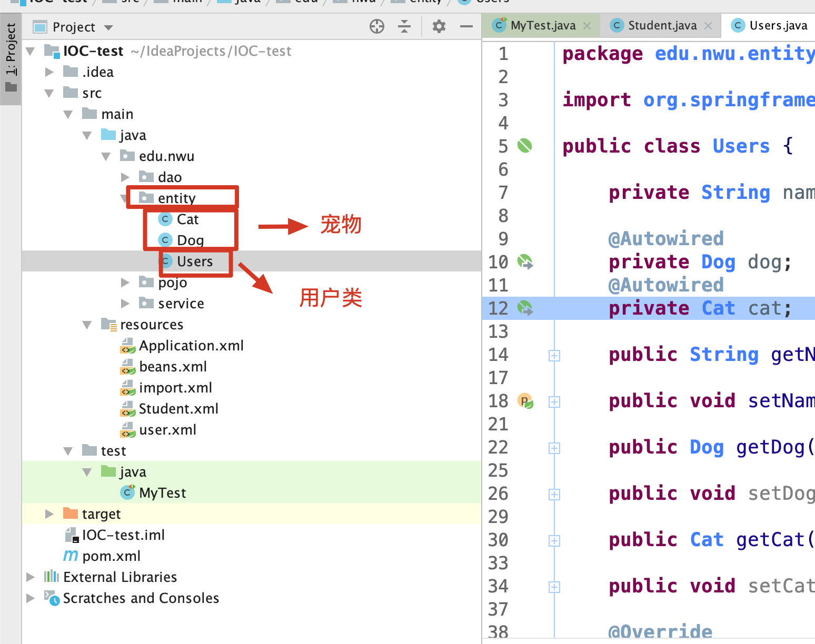Toggle the 1: Project tool window tab
This screenshot has height=644, width=815.
click(11, 59)
